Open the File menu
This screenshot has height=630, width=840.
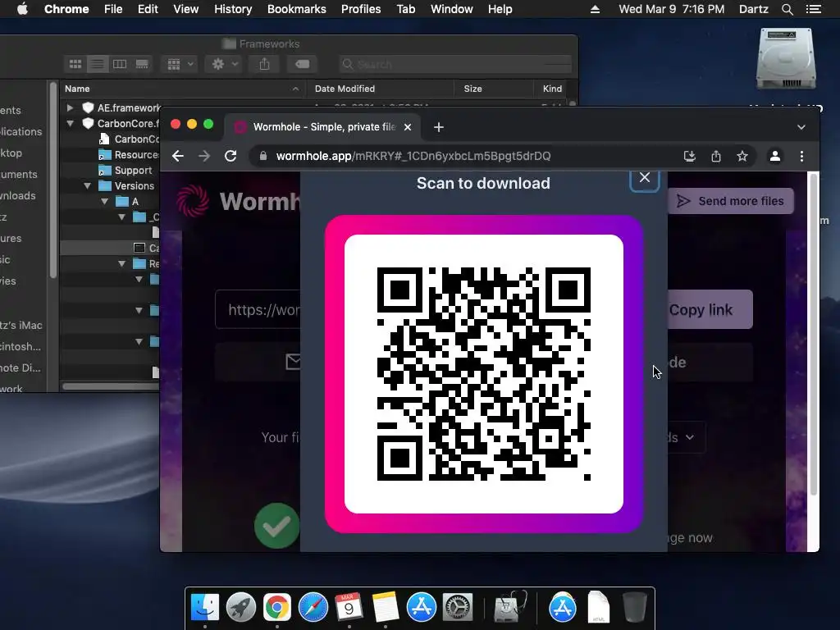pos(113,9)
